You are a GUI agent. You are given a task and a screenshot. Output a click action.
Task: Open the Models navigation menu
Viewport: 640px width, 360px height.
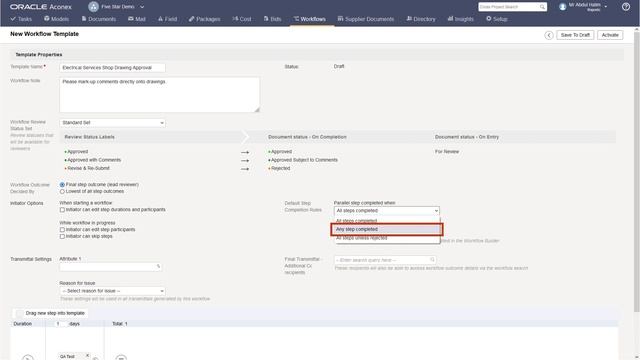pyautogui.click(x=57, y=19)
